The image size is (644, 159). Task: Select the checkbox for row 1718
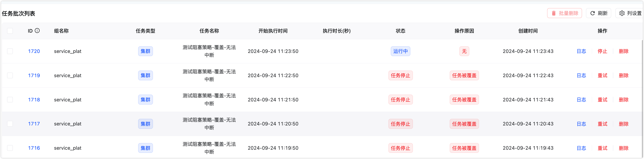tap(10, 99)
